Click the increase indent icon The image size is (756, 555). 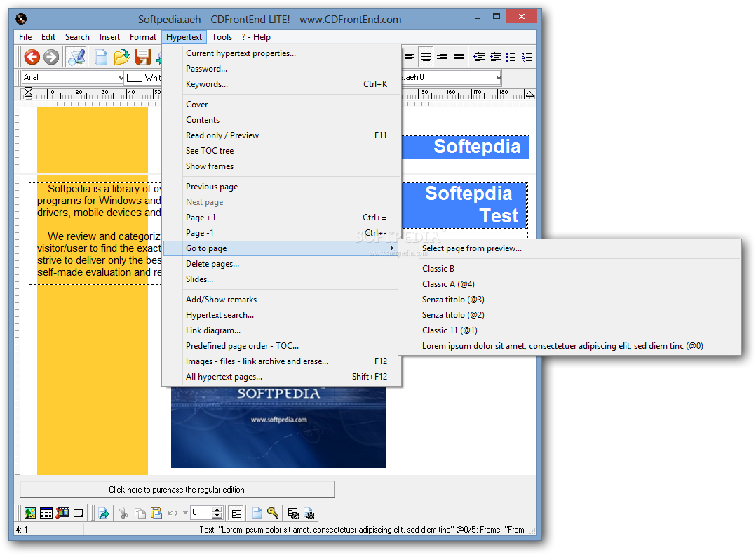coord(495,57)
